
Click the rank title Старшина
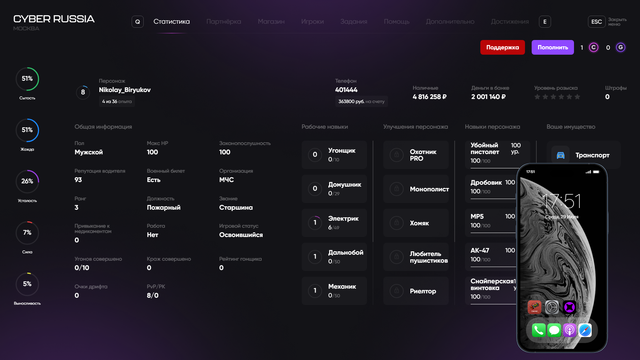coord(236,208)
